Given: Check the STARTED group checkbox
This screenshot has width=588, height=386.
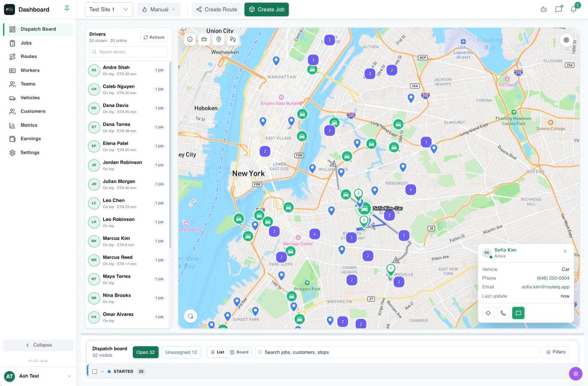Looking at the screenshot, I should [95, 371].
